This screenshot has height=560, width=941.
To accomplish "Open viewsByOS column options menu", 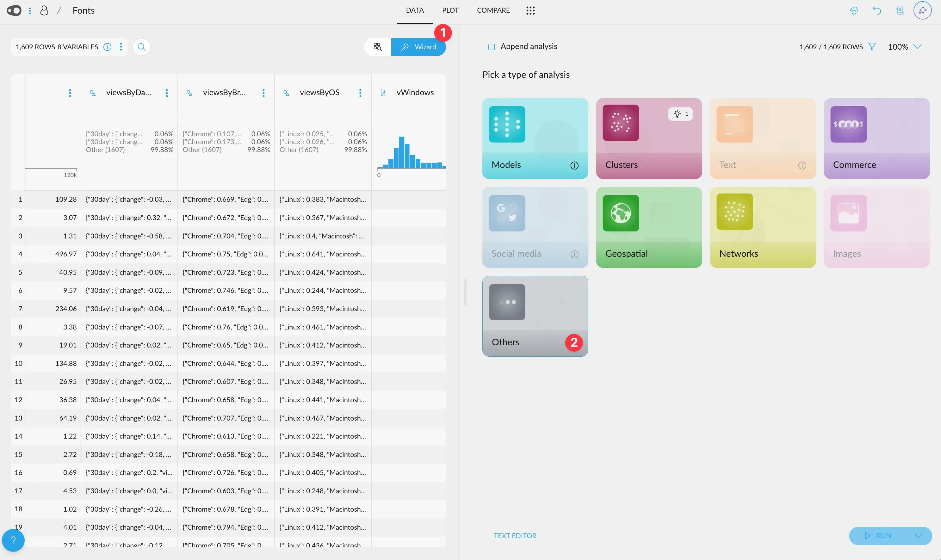I will [360, 93].
